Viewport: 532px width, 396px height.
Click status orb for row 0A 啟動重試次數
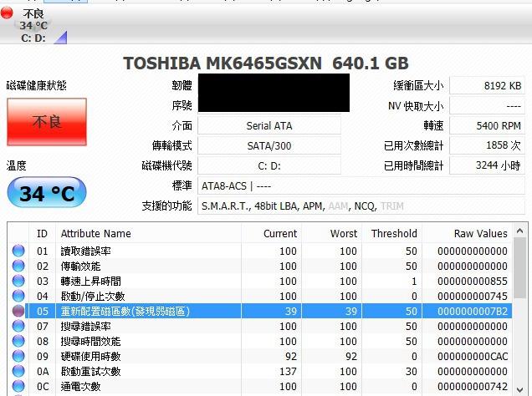coord(18,371)
